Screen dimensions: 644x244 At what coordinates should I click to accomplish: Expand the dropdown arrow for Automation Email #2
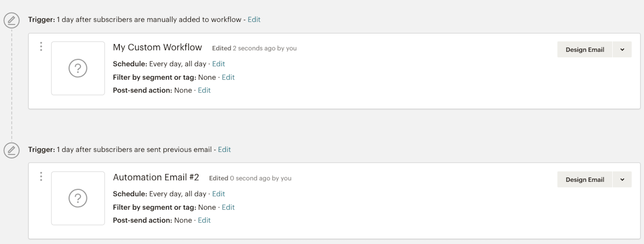[x=622, y=179]
